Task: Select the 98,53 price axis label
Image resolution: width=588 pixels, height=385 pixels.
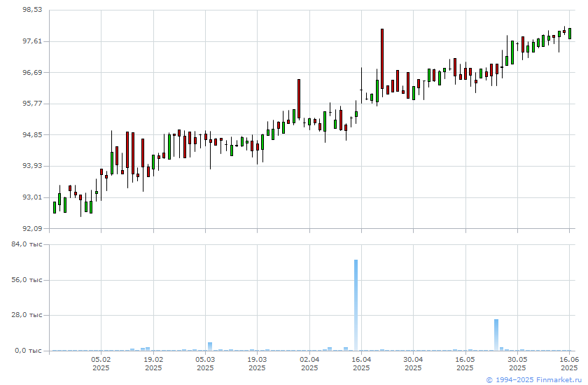Action: [33, 10]
